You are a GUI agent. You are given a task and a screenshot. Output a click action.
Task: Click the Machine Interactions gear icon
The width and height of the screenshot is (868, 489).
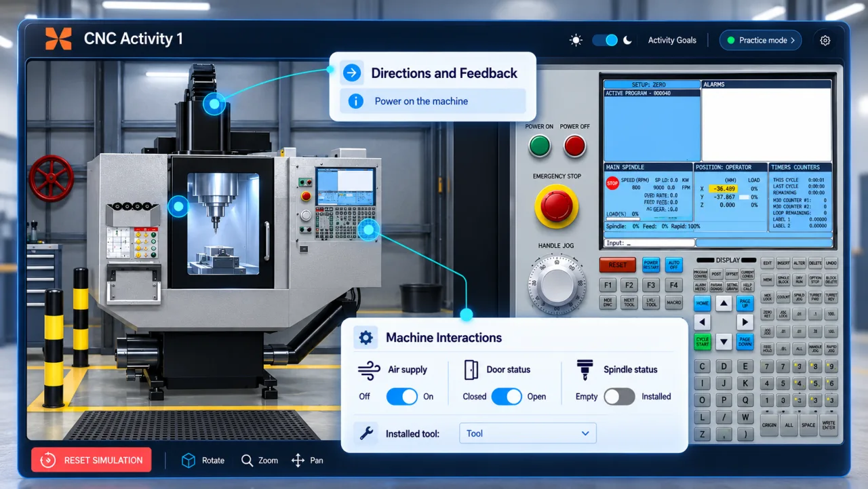coord(366,338)
